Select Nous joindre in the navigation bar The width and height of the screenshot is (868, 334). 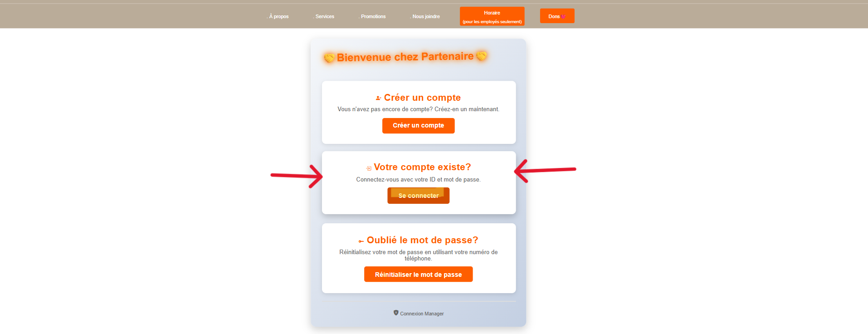pyautogui.click(x=425, y=16)
